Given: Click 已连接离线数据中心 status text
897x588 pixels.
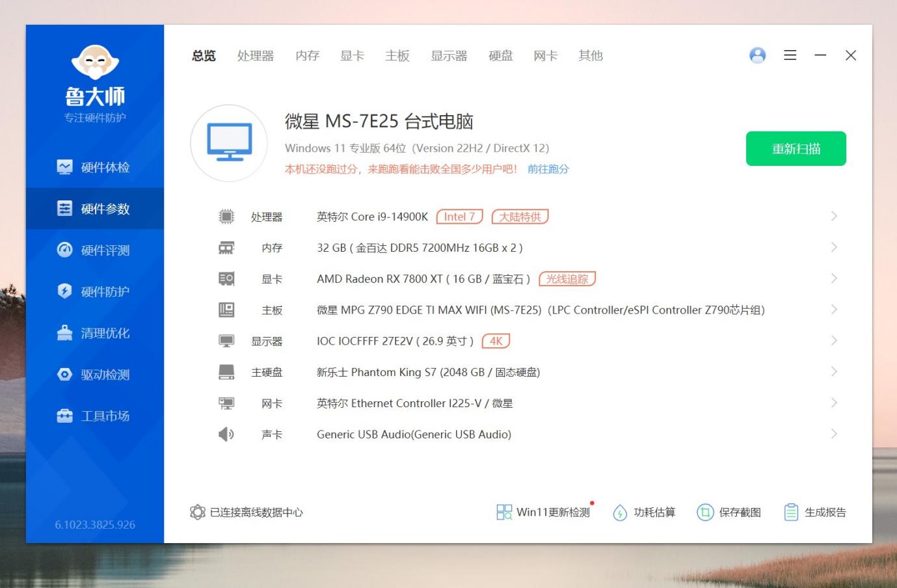Looking at the screenshot, I should [256, 513].
